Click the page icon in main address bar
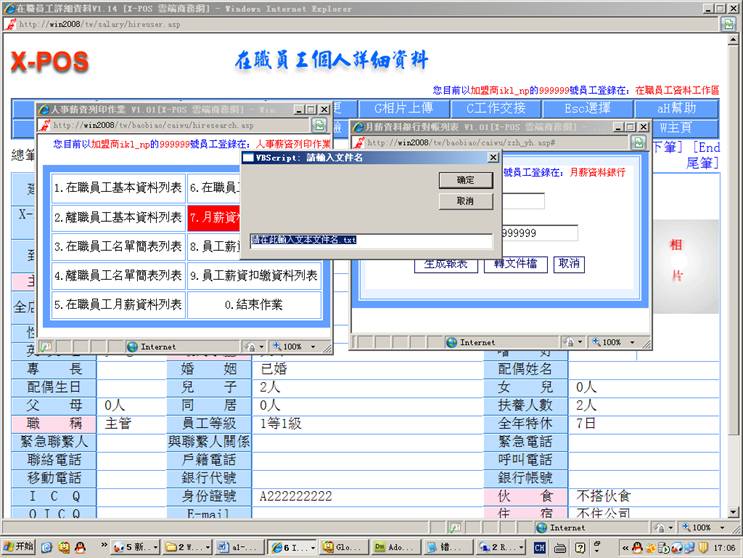743x558 pixels. (x=11, y=24)
